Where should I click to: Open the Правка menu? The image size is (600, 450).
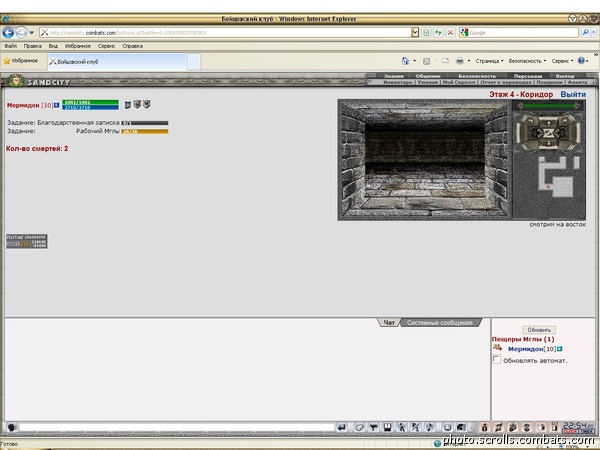33,46
